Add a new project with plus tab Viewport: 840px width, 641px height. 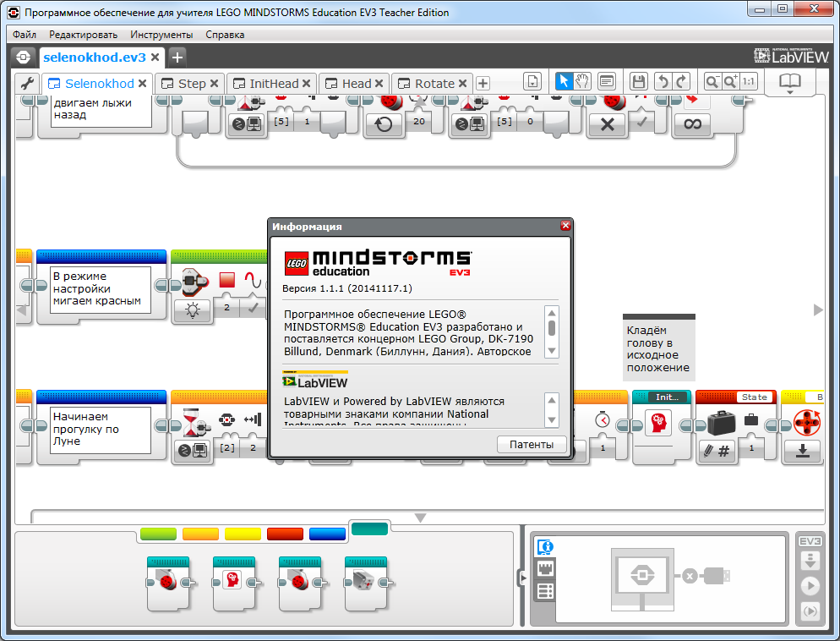(x=177, y=57)
